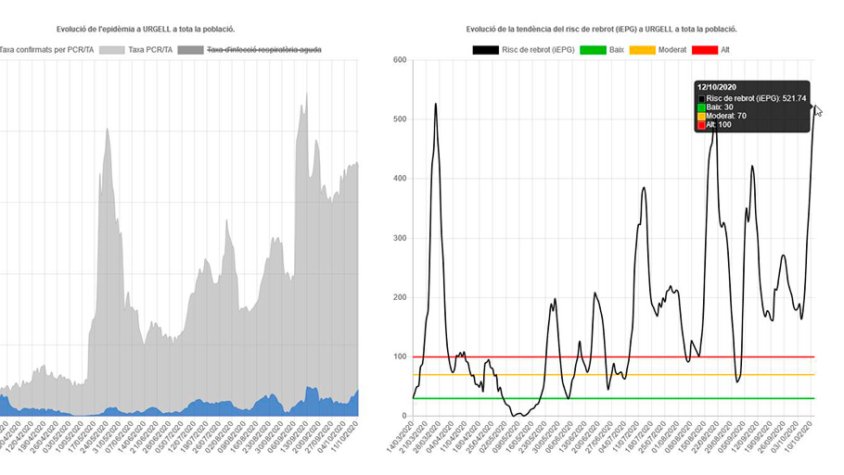Click the light gray Taxa PCR/TA swatch
Viewport: 844px width, 475px height.
(x=111, y=48)
